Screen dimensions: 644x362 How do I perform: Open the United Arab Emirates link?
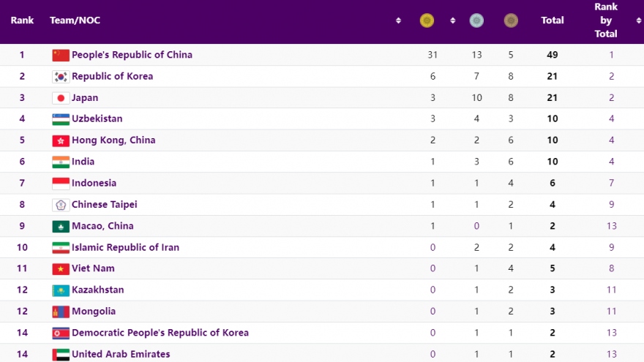(121, 354)
